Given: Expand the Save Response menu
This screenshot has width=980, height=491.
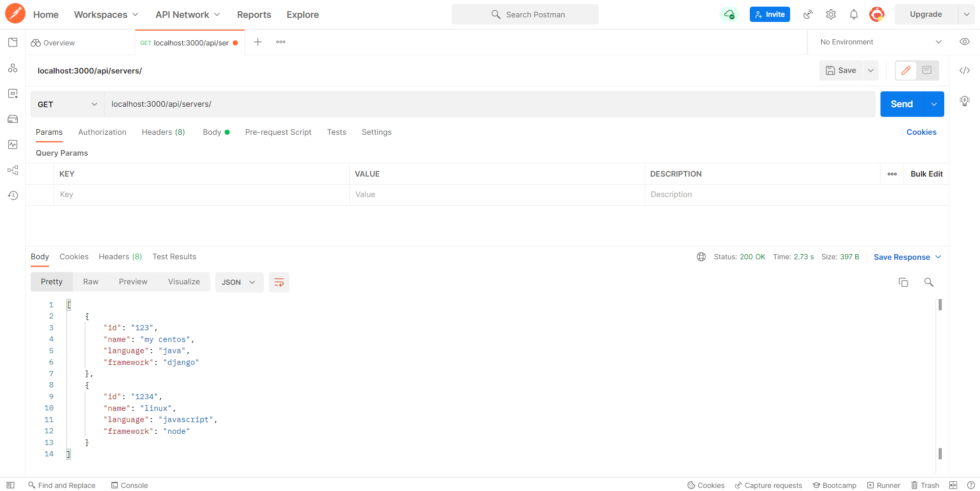Looking at the screenshot, I should 908,257.
